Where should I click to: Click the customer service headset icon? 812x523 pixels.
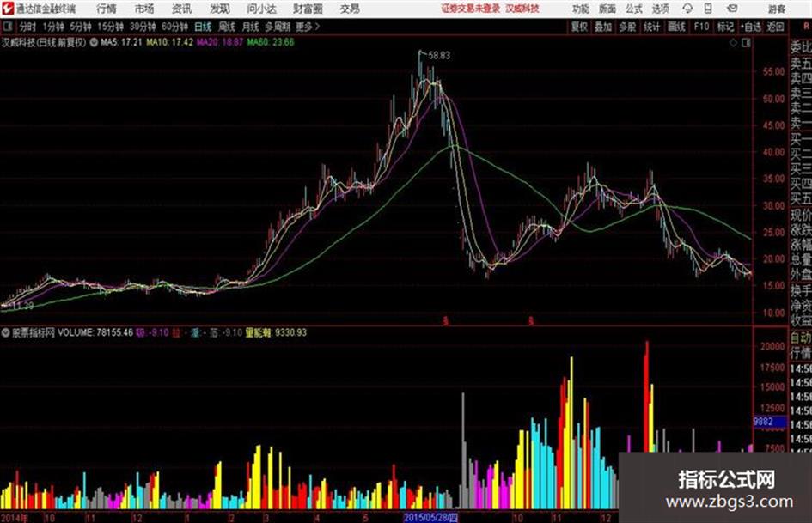687,9
